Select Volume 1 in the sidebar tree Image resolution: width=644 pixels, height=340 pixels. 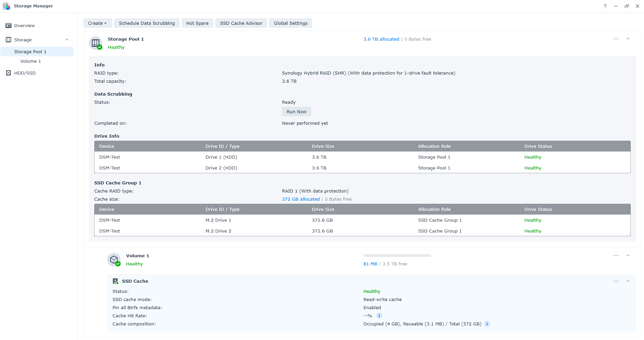point(31,61)
